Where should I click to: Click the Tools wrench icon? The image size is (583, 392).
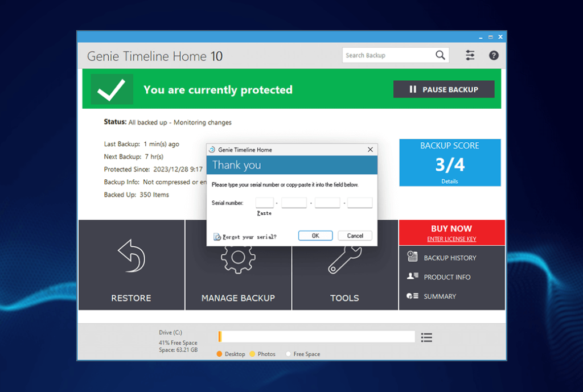[344, 260]
